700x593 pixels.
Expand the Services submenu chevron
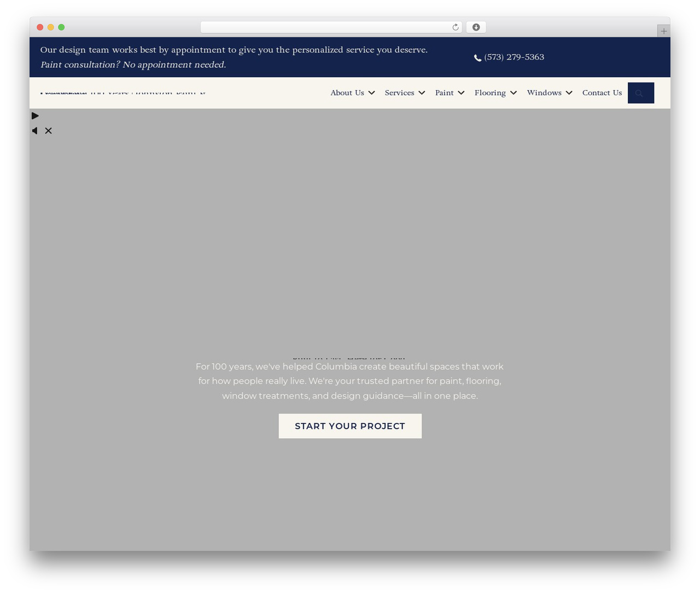click(x=422, y=93)
